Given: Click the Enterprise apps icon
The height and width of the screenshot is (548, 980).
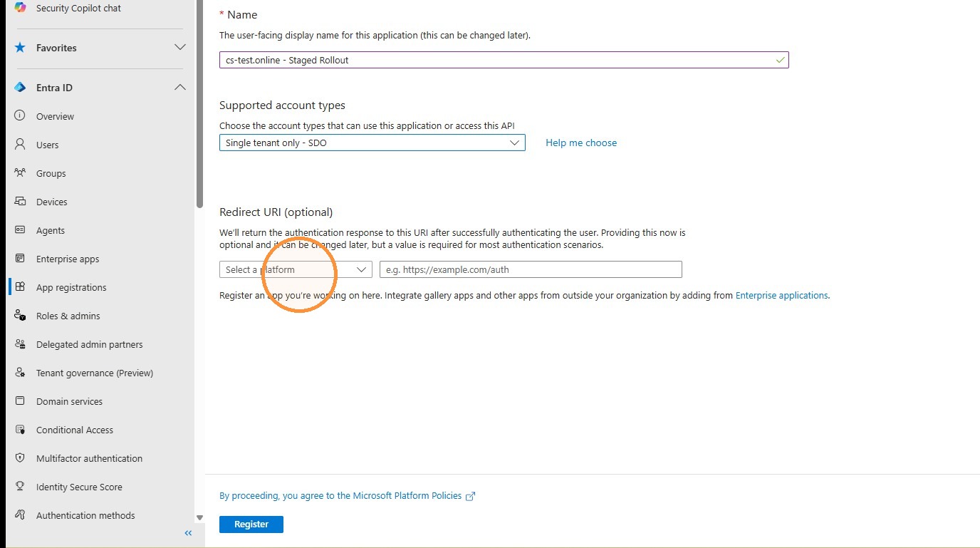Looking at the screenshot, I should [x=20, y=258].
